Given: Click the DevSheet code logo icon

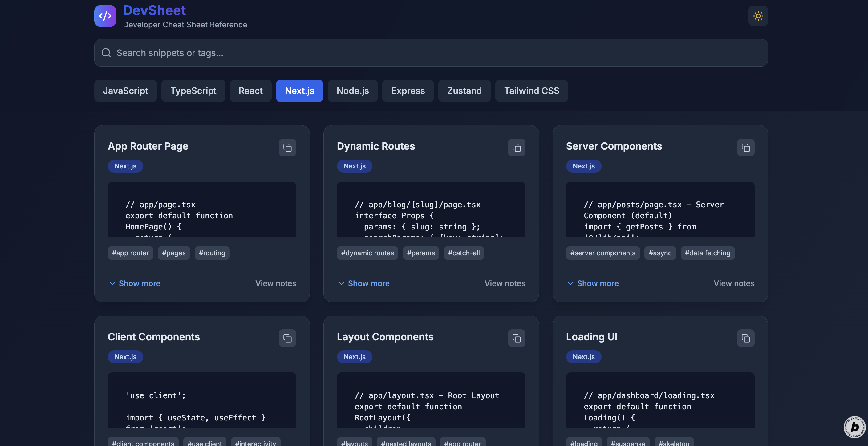Looking at the screenshot, I should coord(105,16).
